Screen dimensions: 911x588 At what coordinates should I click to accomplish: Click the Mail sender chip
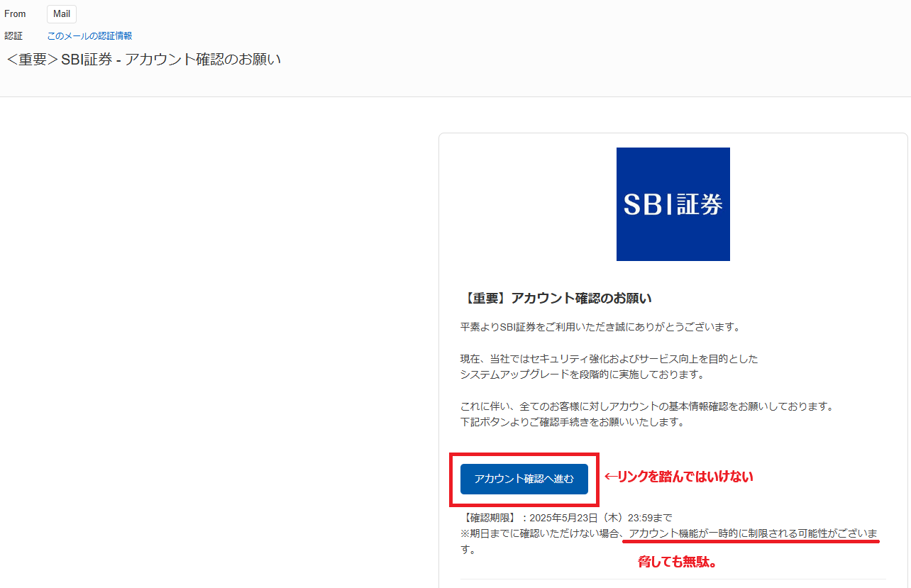62,14
